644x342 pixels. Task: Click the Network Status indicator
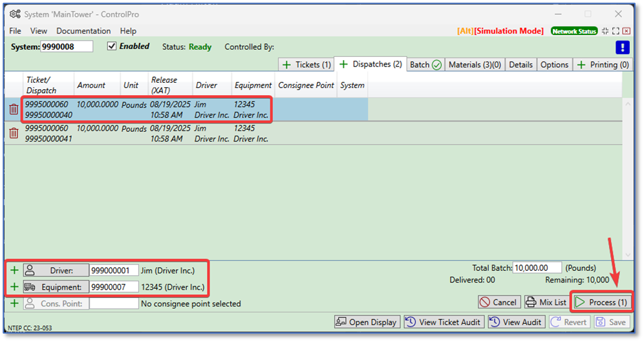coord(574,31)
